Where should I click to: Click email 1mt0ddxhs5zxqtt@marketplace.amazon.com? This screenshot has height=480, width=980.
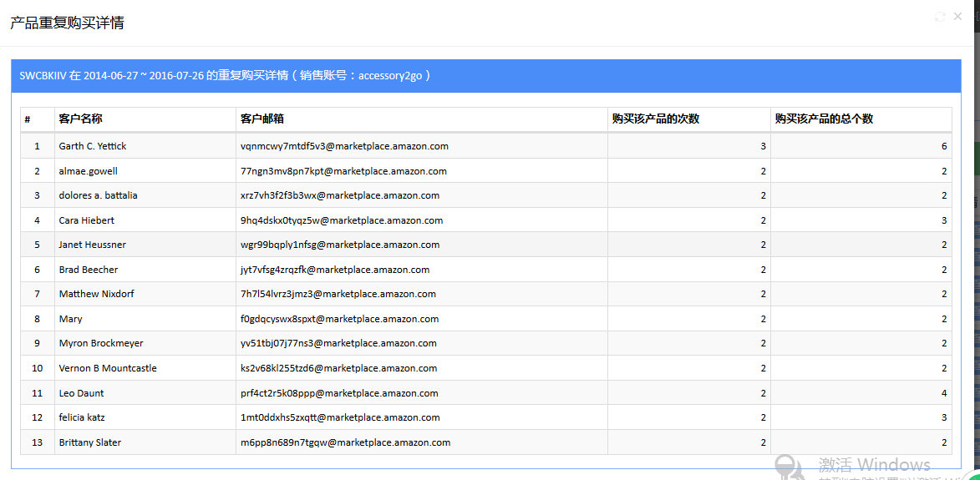tap(340, 417)
